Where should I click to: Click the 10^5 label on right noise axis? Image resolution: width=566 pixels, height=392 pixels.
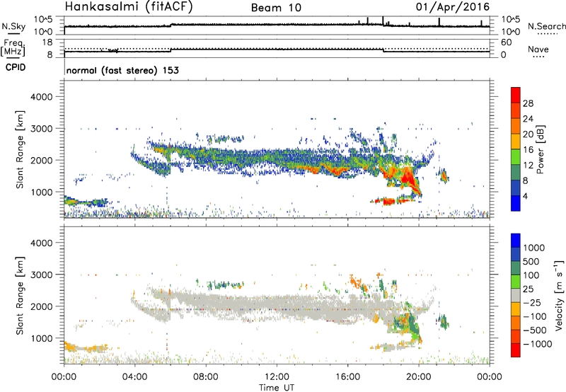click(x=511, y=19)
